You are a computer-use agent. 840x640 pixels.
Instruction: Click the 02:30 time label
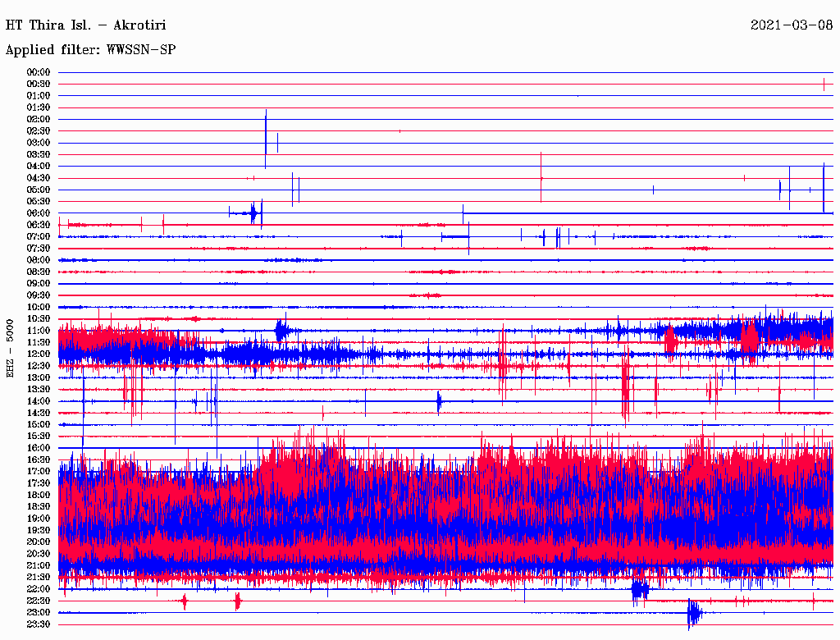pos(39,131)
